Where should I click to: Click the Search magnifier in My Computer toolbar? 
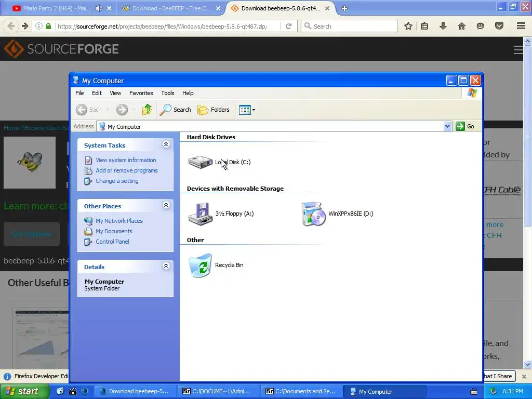coord(176,110)
